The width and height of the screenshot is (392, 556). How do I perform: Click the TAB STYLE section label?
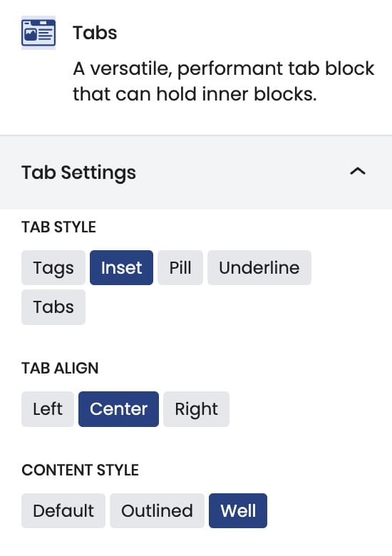tap(59, 227)
